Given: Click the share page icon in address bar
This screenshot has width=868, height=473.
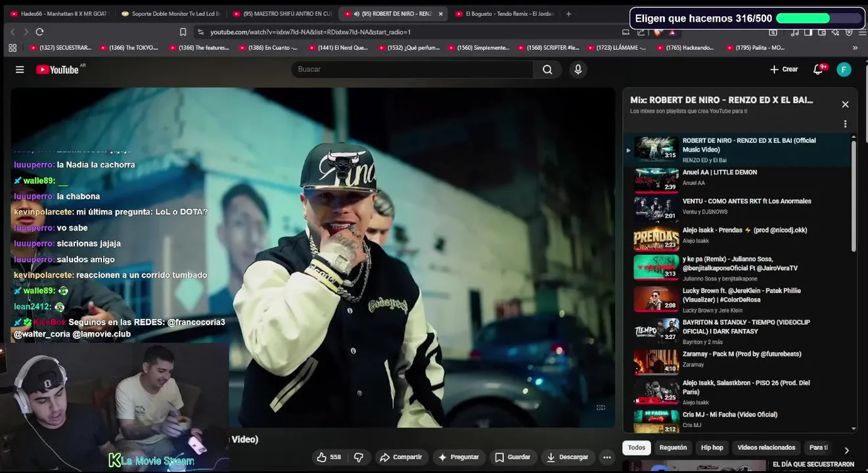Looking at the screenshot, I should [x=641, y=32].
